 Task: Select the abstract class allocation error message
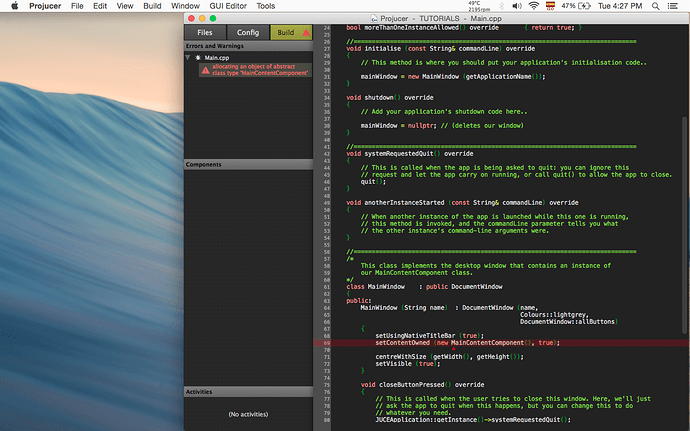tap(260, 71)
